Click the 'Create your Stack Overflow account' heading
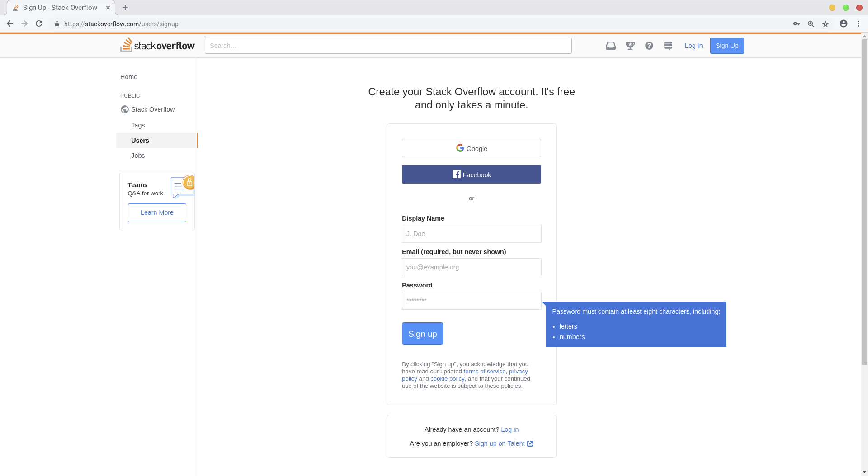 click(x=472, y=98)
